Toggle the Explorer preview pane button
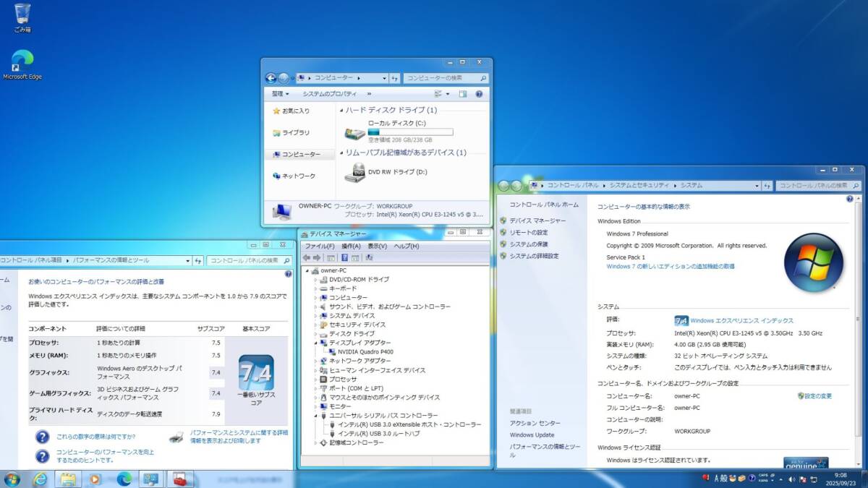 point(463,94)
